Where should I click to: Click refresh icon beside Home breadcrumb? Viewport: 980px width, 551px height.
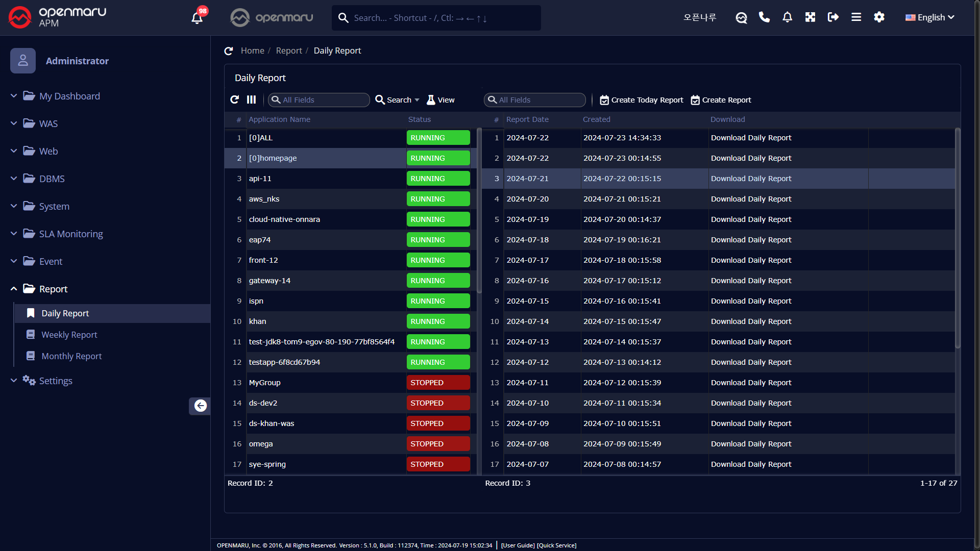tap(229, 51)
